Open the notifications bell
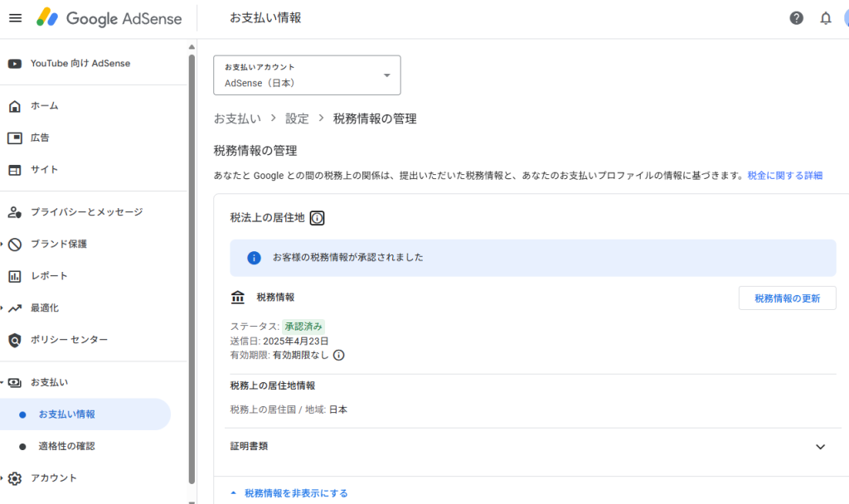The width and height of the screenshot is (849, 504). [x=825, y=18]
